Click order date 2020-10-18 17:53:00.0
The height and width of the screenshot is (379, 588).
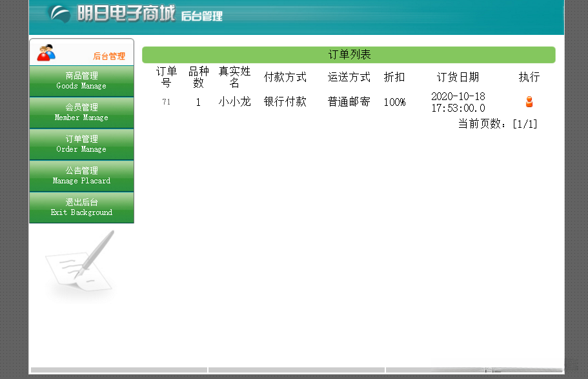(x=458, y=102)
